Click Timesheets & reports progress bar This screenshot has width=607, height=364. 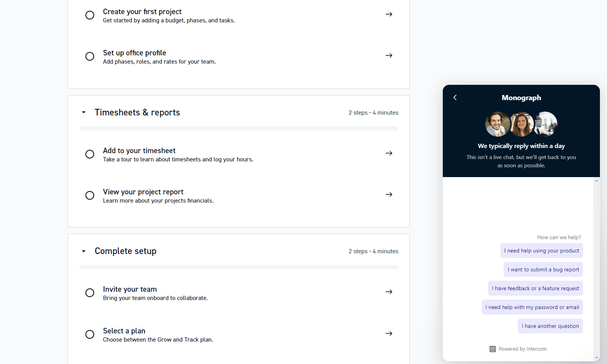[x=238, y=128]
